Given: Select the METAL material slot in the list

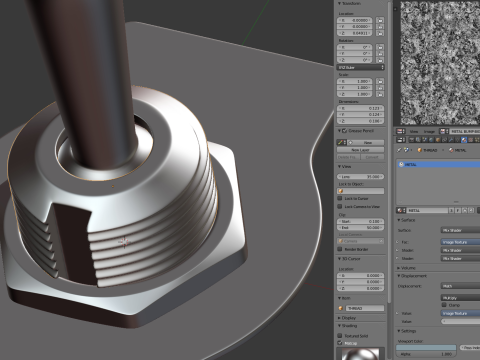Looking at the screenshot, I should tap(439, 164).
